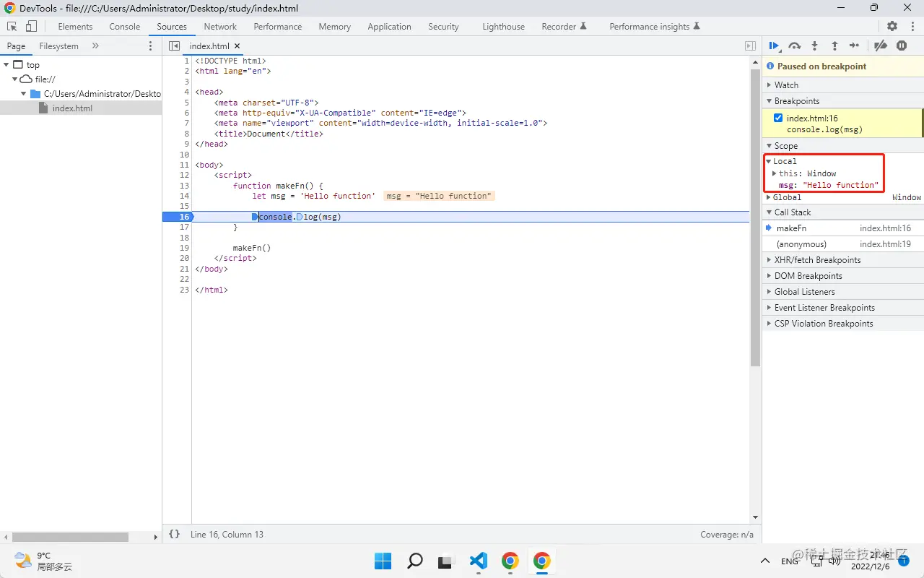The width and height of the screenshot is (924, 578).
Task: Open the Lighthouse tab
Action: coord(503,26)
